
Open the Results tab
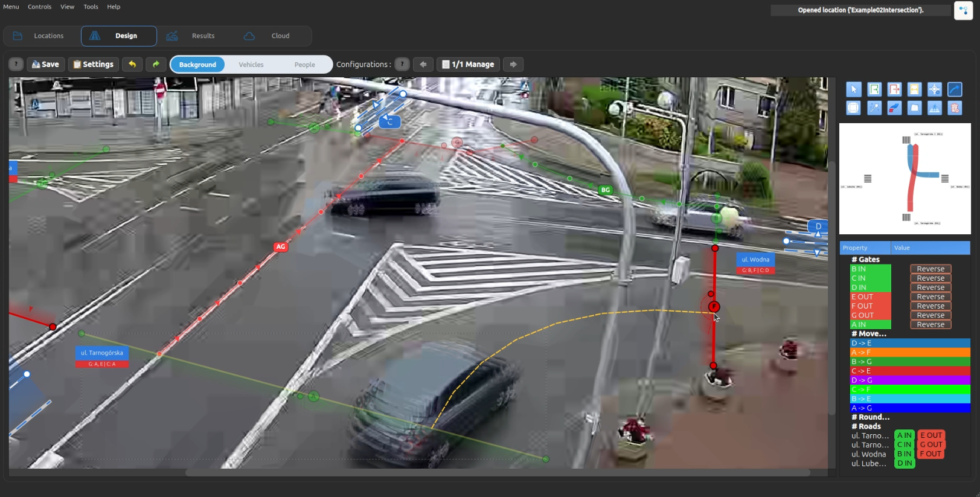[x=195, y=36]
